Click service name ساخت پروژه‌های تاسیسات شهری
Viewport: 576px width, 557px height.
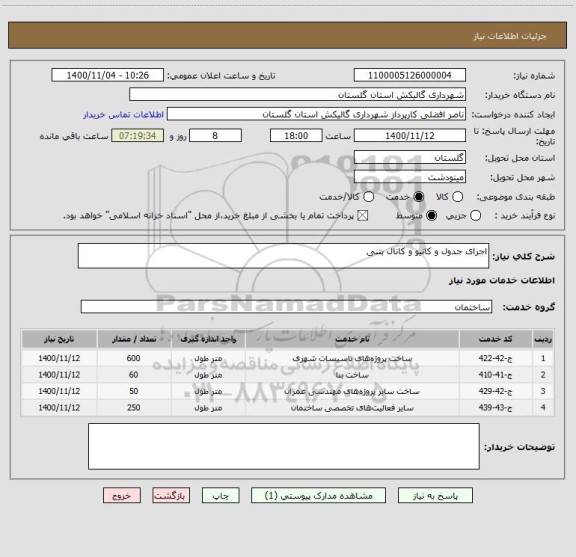352,358
